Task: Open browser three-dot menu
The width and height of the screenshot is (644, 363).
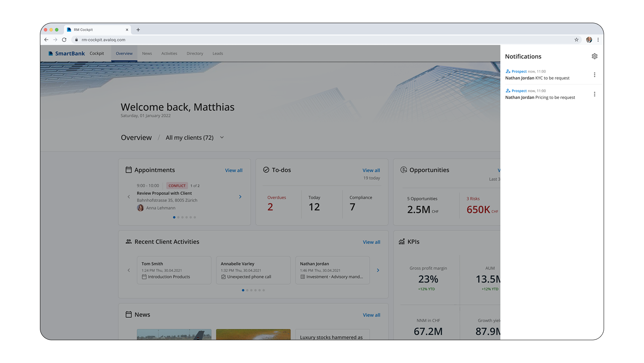Action: pos(598,40)
